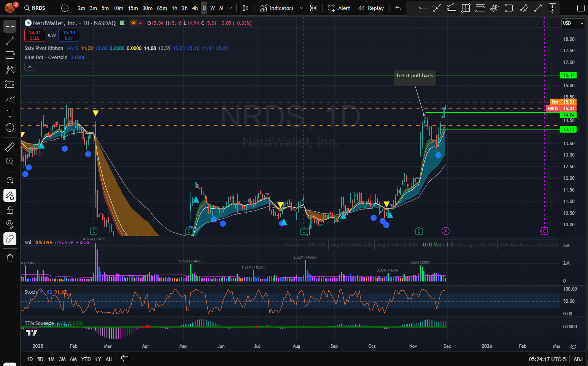Pick the trend-based fib extension favorite tool
Viewport: 588px width, 366px height.
[x=451, y=8]
